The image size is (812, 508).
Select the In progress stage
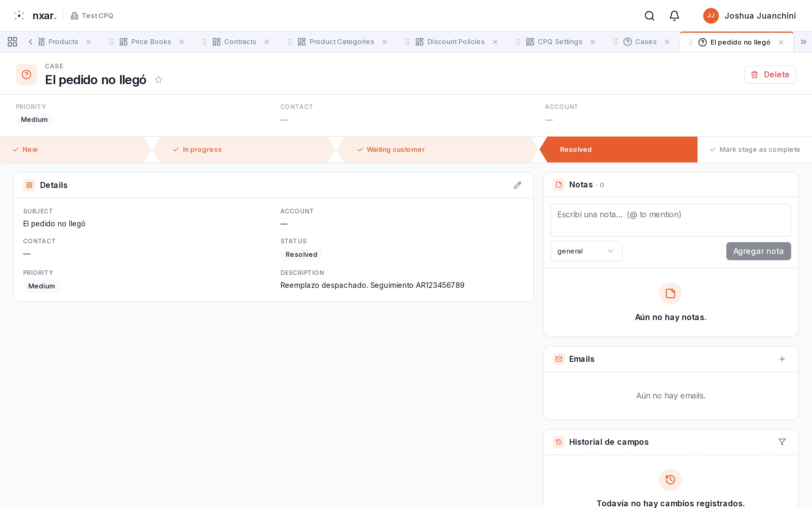pos(244,150)
